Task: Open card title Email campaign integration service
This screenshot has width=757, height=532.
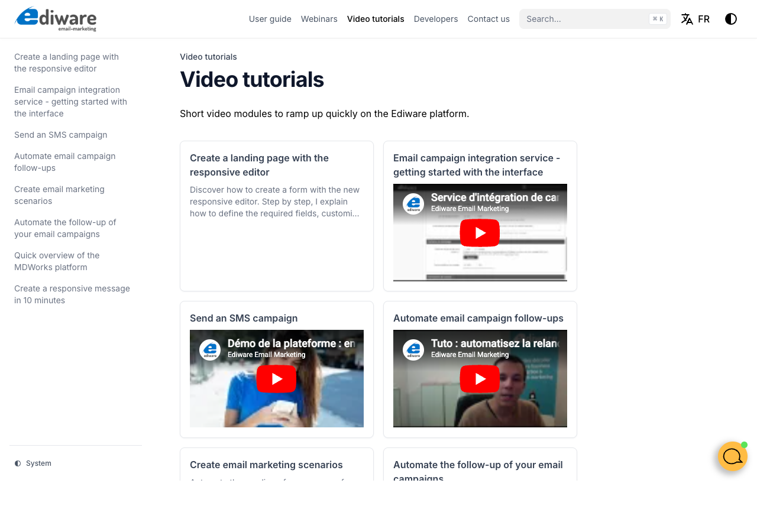Action: point(477,165)
